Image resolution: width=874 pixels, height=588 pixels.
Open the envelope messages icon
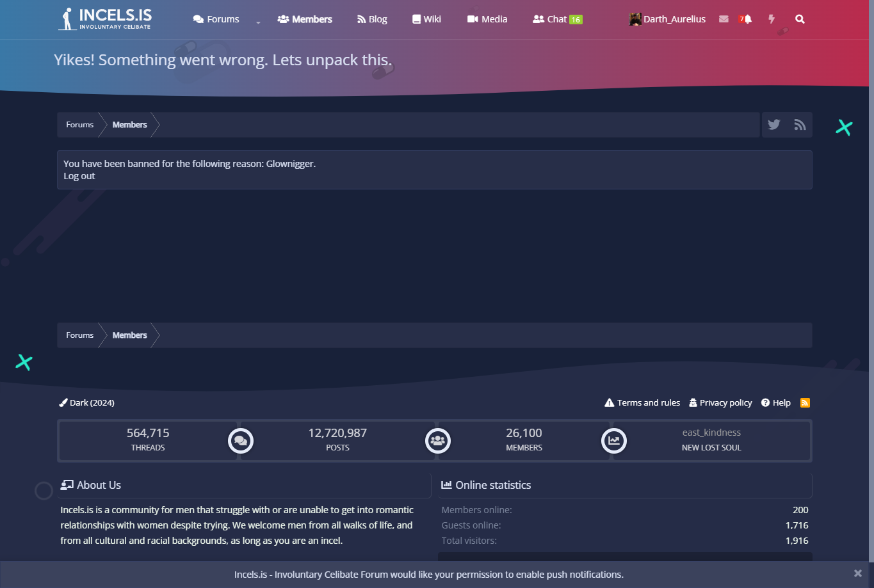coord(724,19)
